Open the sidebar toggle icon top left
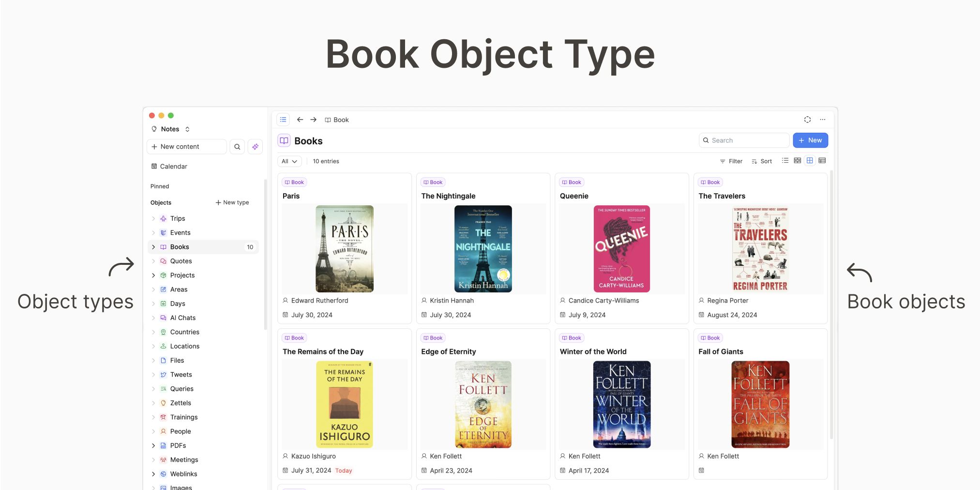This screenshot has width=980, height=490. point(283,119)
